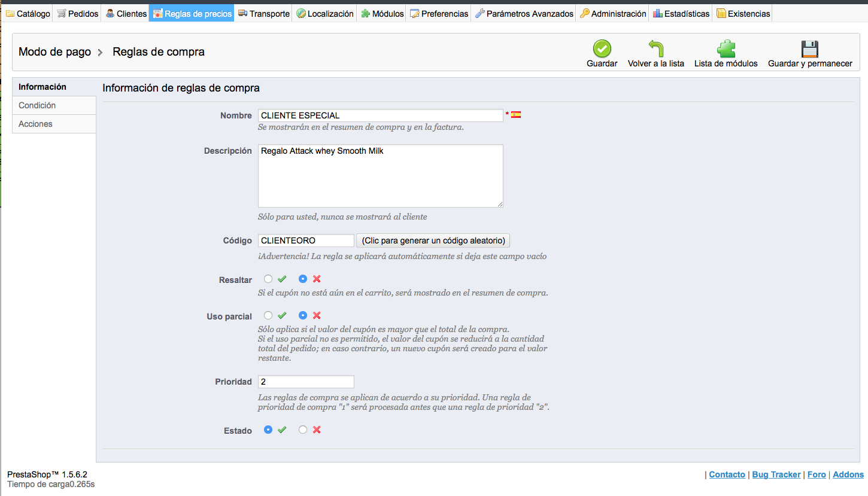Select the Resaltar no radio button

[303, 279]
